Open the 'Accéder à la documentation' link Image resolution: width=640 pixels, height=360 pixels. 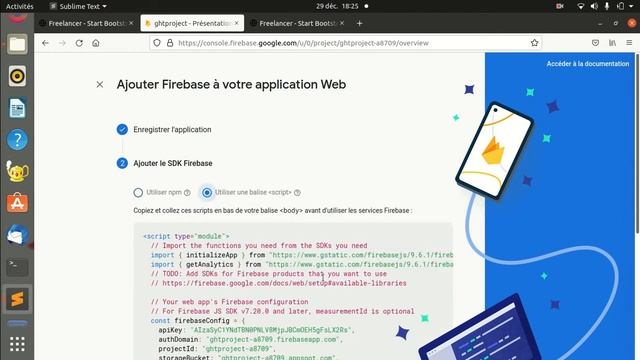[588, 64]
